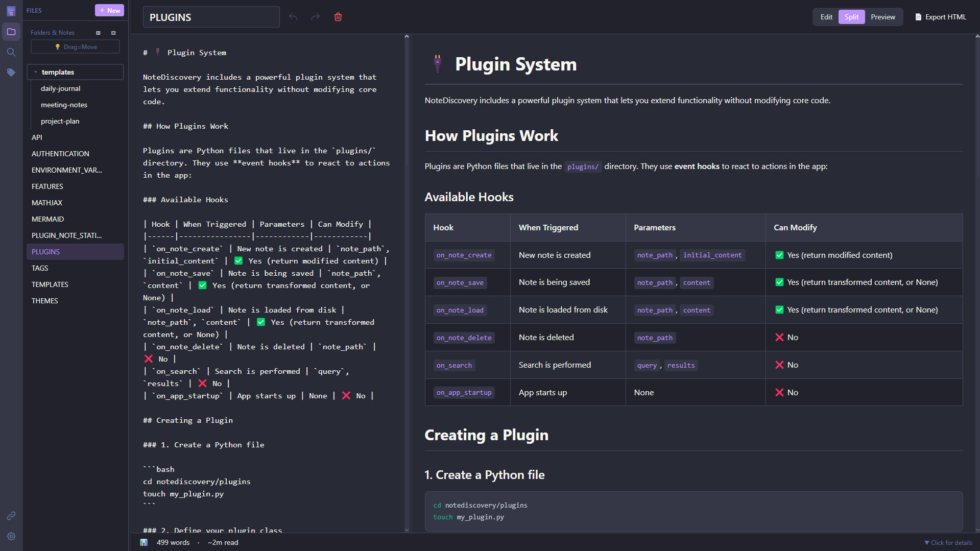This screenshot has height=551, width=980.
Task: Click preview pane scrollbar down arrow
Action: click(977, 530)
